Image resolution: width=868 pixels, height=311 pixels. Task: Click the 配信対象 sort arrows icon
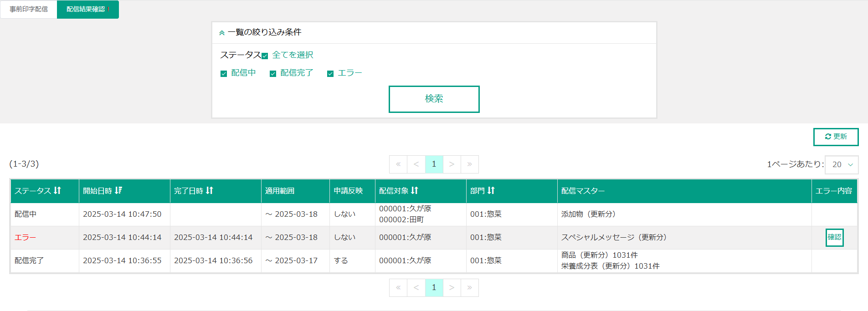tap(415, 190)
